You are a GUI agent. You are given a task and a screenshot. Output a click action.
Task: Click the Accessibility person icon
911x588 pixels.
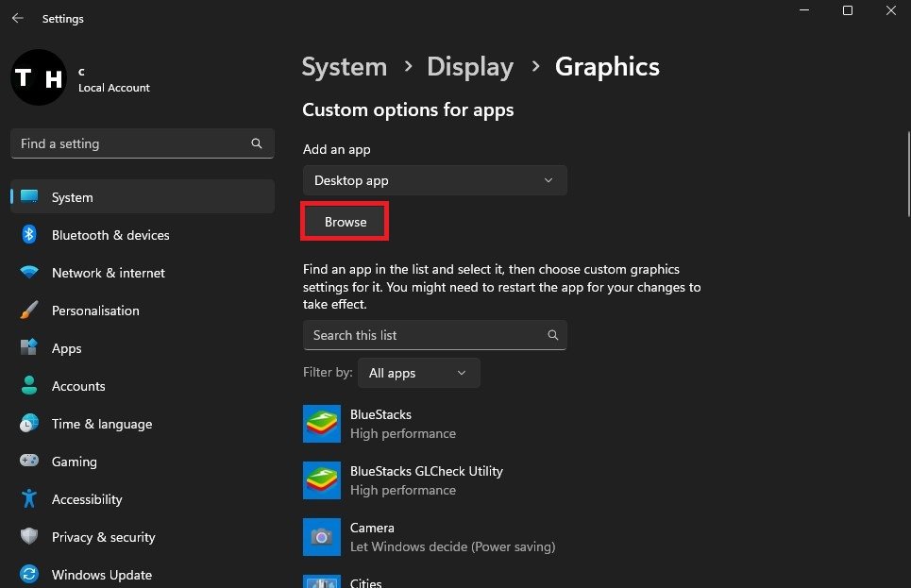point(29,499)
